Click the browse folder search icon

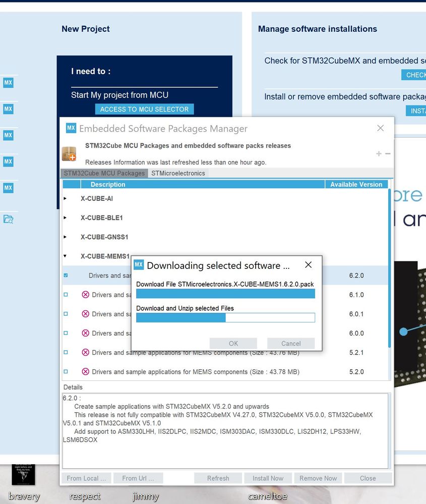click(x=9, y=219)
